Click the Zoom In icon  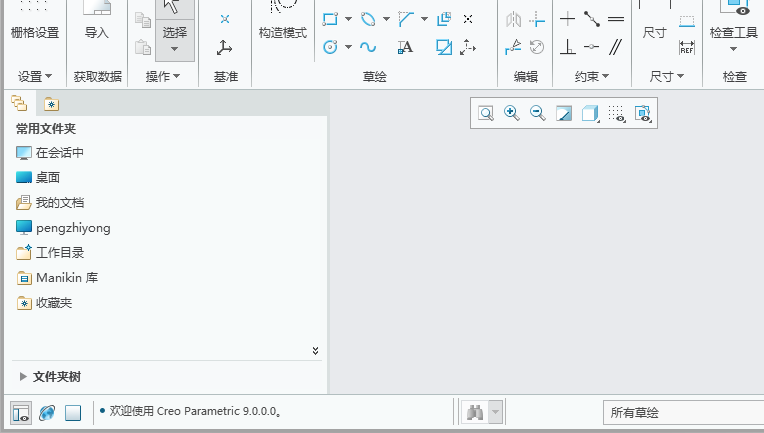(512, 113)
